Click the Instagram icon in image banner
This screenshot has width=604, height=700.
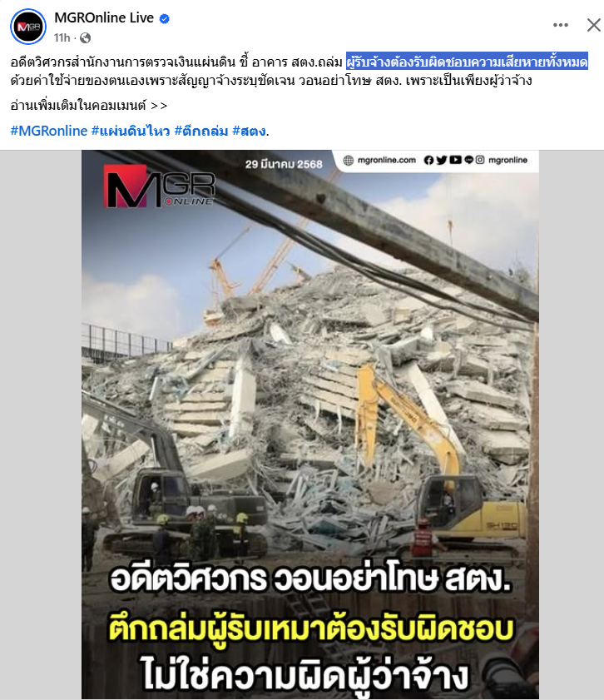[480, 160]
